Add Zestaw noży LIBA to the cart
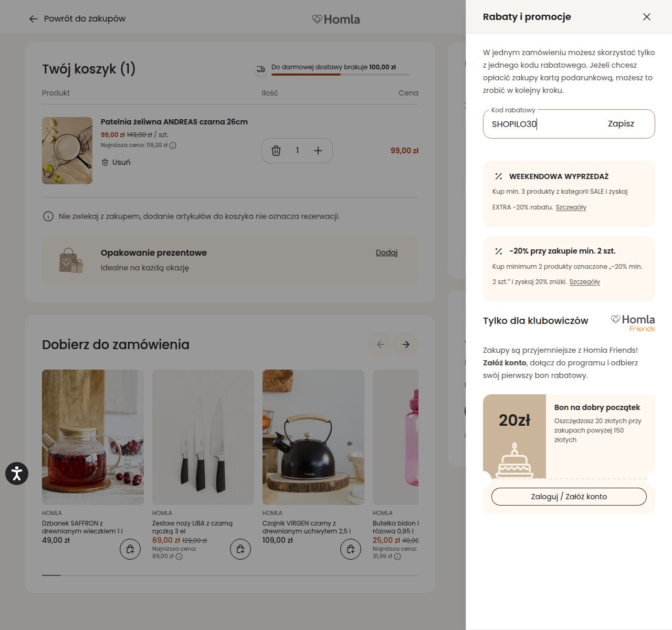 coord(240,549)
